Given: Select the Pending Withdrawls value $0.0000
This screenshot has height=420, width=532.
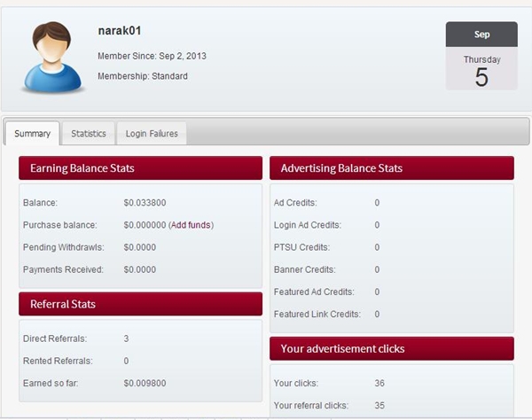Looking at the screenshot, I should point(140,247).
